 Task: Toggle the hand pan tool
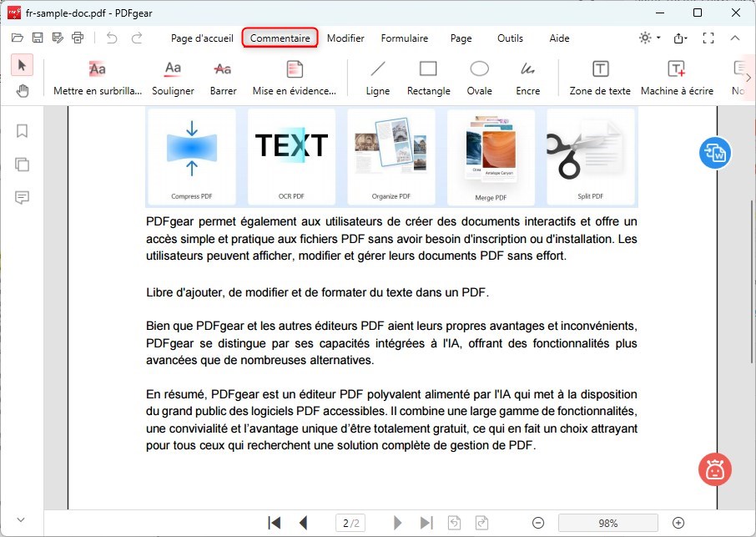[23, 91]
